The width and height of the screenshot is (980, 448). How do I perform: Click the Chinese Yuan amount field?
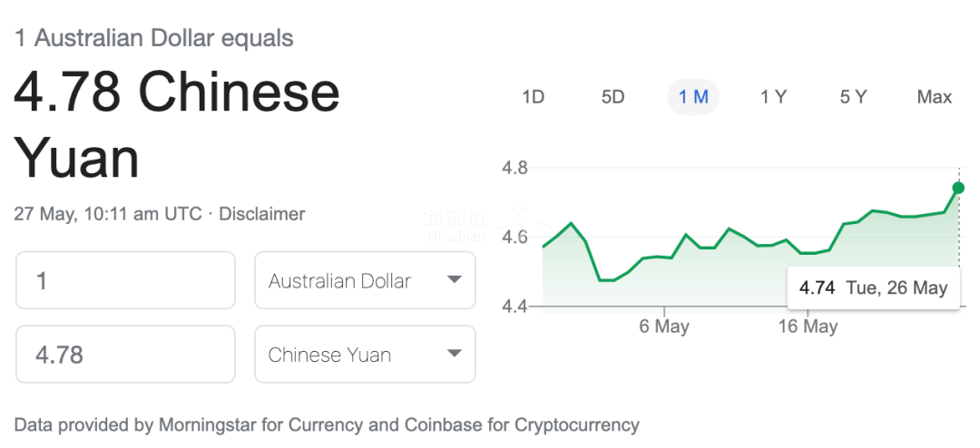pyautogui.click(x=125, y=355)
